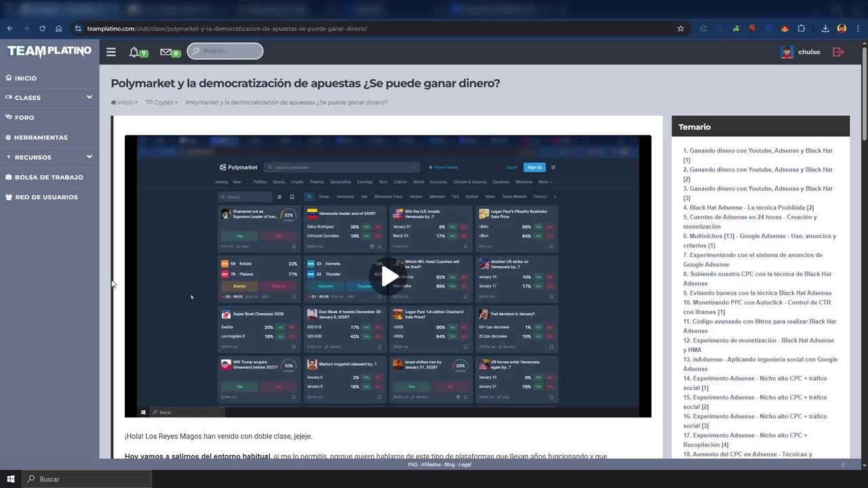Open the messages envelope icon
This screenshot has width=868, height=488.
[x=165, y=52]
